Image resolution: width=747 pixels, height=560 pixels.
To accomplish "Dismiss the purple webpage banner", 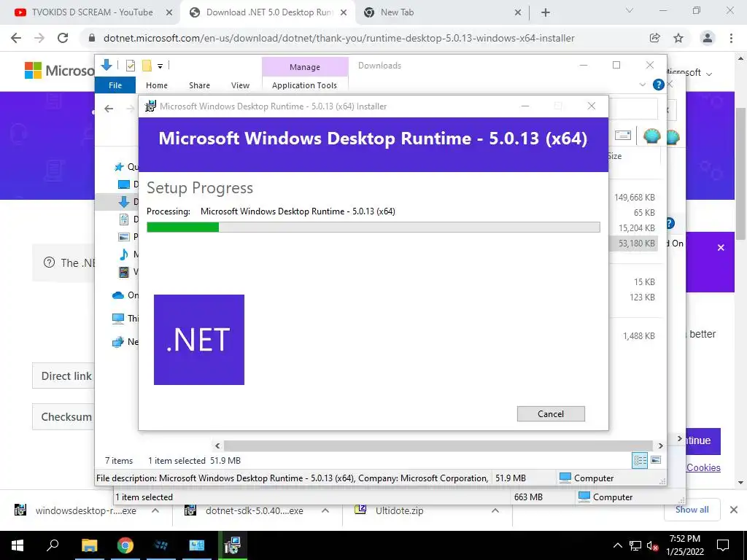I will [721, 248].
